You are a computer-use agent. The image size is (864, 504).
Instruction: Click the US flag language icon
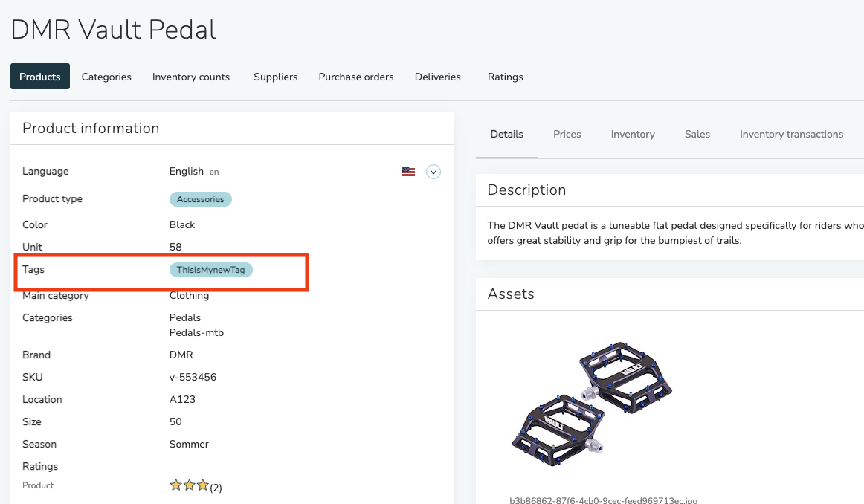[408, 171]
